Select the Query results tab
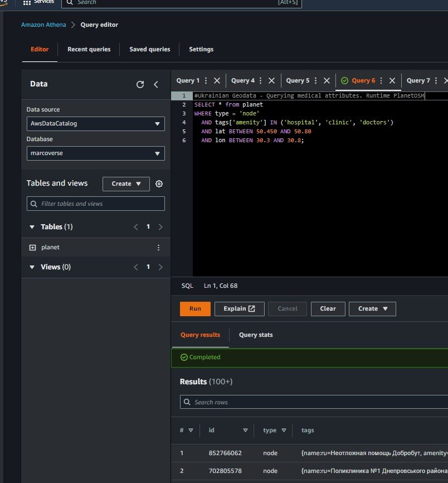Screen dimensions: 448x483 tap(200, 335)
